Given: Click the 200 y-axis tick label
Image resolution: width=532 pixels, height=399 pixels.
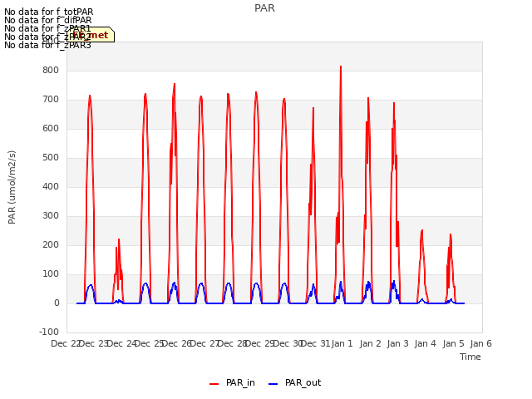Looking at the screenshot, I should [x=51, y=245].
